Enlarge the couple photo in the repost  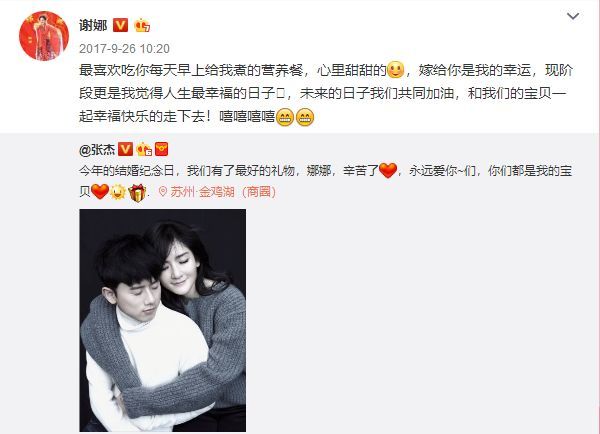click(163, 320)
